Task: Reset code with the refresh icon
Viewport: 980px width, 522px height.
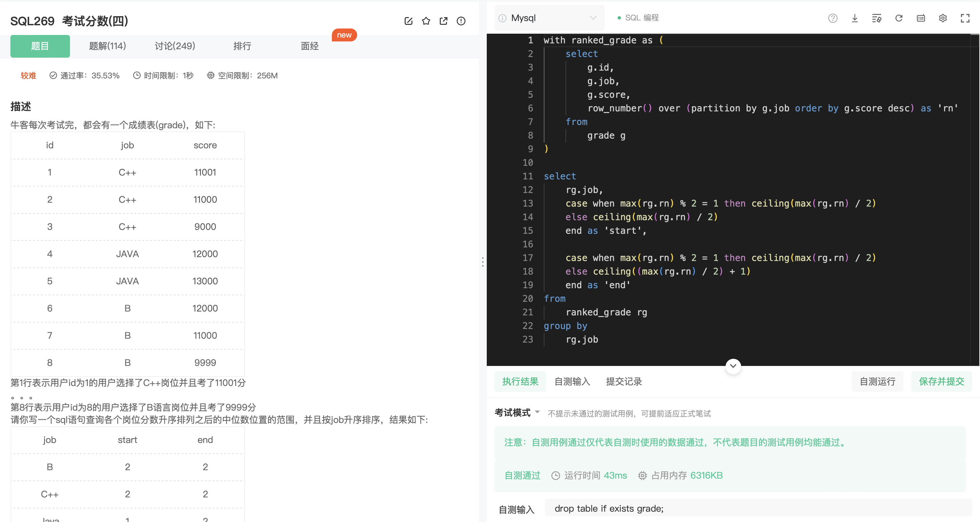Action: click(x=899, y=18)
